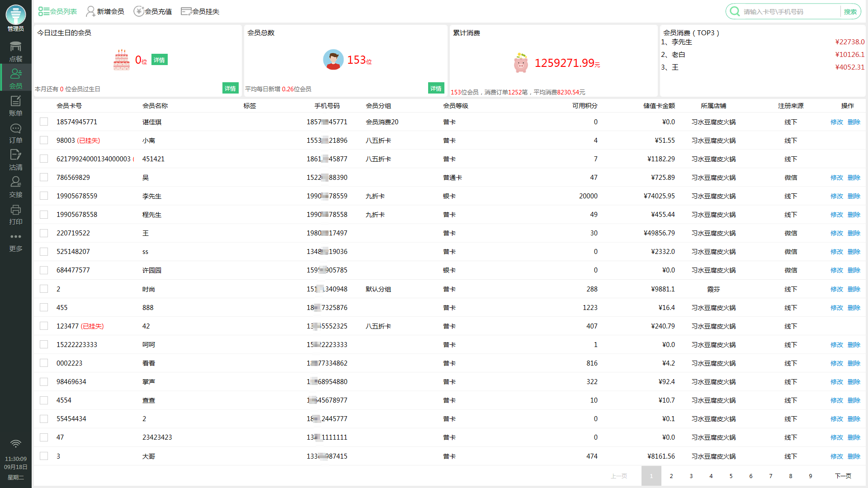Click 修改 for member 程先生

coord(836,215)
